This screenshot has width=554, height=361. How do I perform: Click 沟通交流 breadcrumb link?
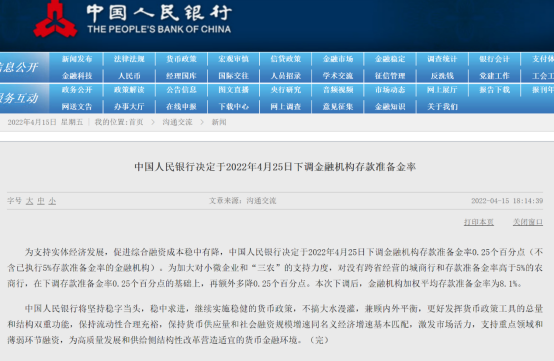click(177, 122)
